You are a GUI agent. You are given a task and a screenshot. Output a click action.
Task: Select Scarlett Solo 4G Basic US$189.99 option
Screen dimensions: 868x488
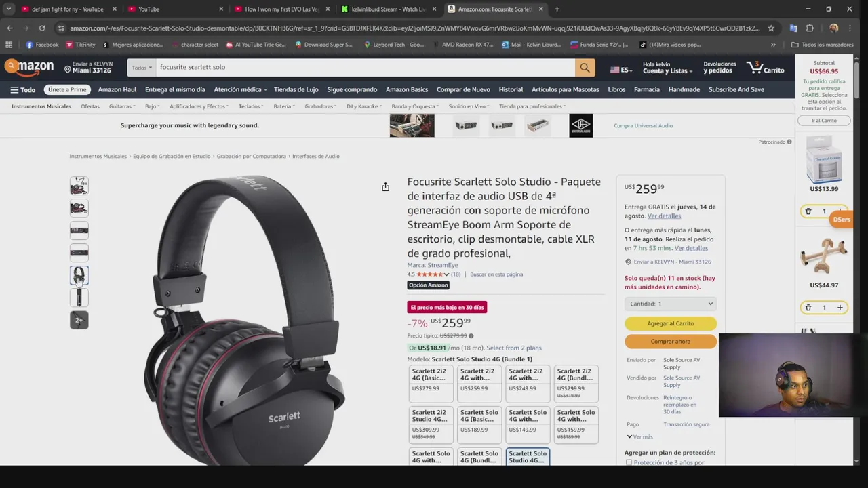[479, 425]
